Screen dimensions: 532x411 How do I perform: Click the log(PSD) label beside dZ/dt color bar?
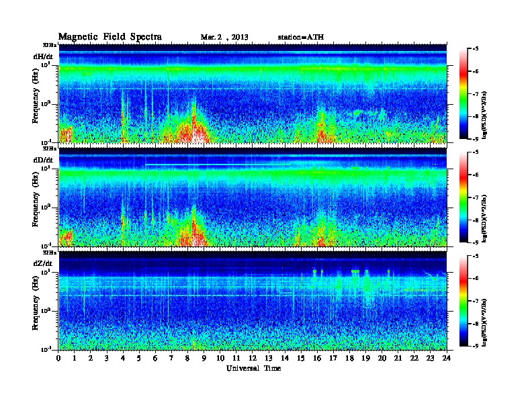pyautogui.click(x=484, y=322)
